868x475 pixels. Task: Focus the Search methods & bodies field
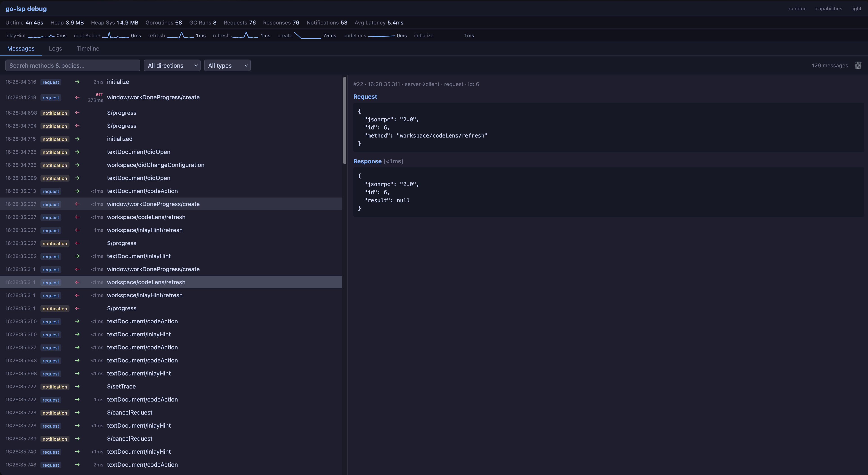coord(72,66)
